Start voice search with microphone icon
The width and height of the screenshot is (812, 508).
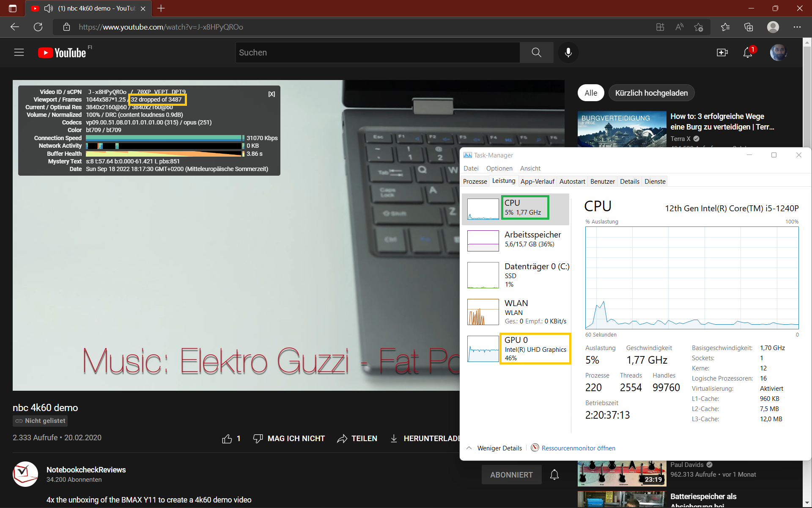coord(568,52)
